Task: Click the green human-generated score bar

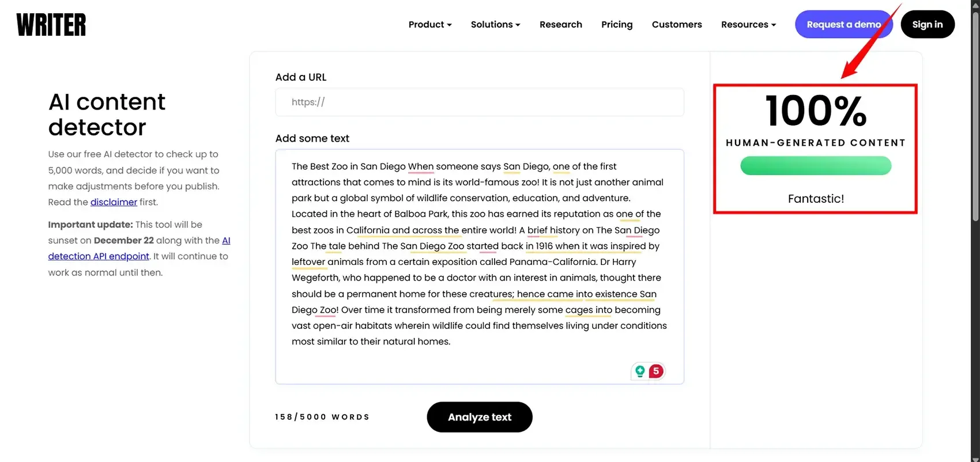Action: (816, 166)
